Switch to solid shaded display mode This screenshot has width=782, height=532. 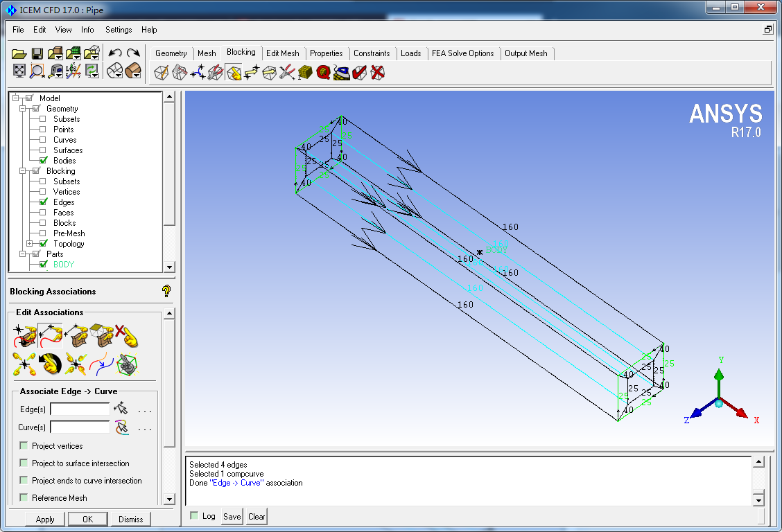(x=133, y=71)
